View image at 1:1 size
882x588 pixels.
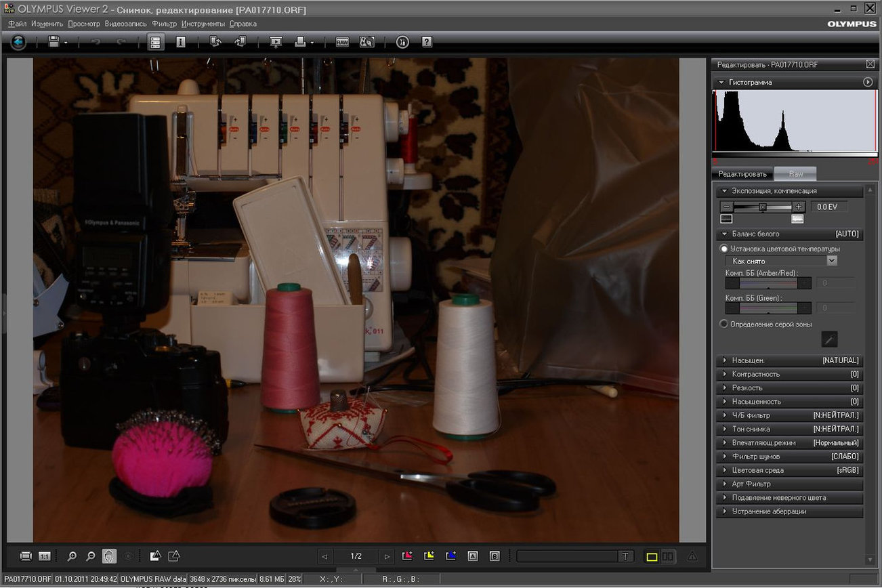tap(45, 556)
